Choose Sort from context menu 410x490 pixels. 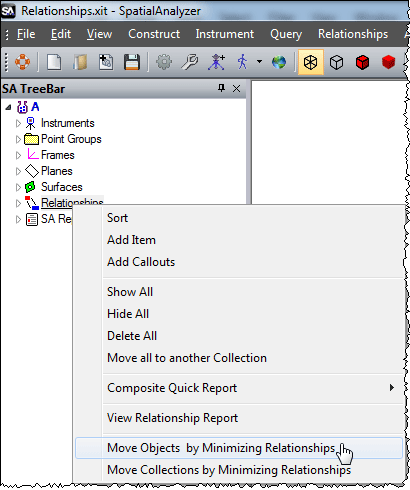point(238,218)
